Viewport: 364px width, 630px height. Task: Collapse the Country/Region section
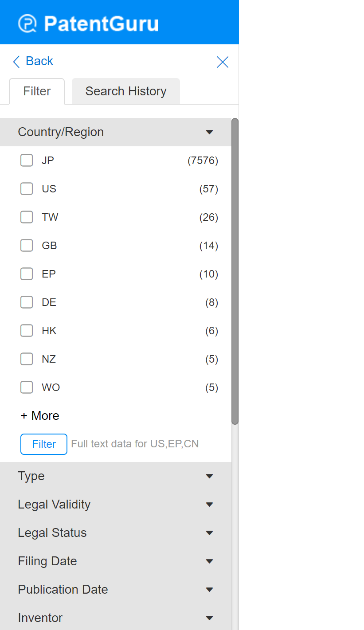210,132
